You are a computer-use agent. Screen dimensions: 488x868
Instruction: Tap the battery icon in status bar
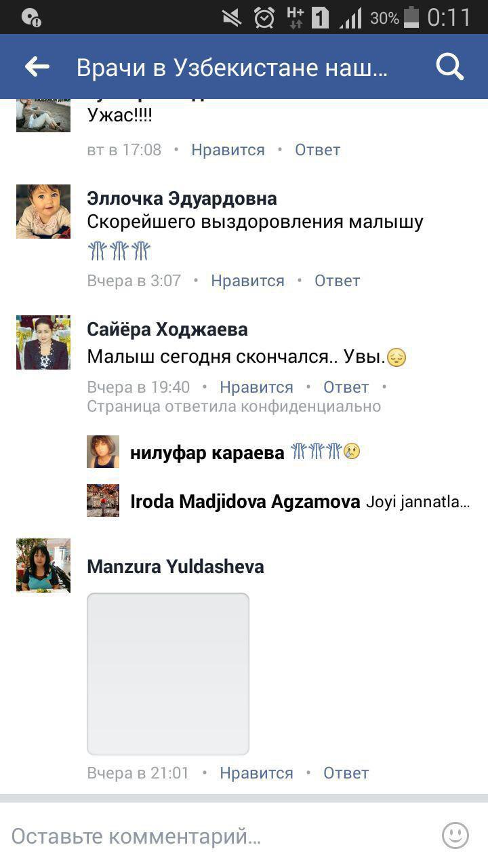coord(411,17)
